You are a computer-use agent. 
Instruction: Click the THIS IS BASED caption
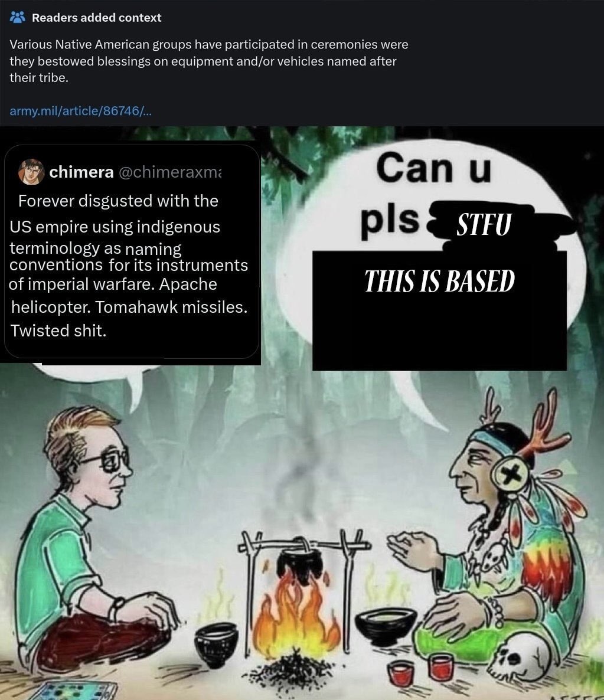pyautogui.click(x=440, y=281)
